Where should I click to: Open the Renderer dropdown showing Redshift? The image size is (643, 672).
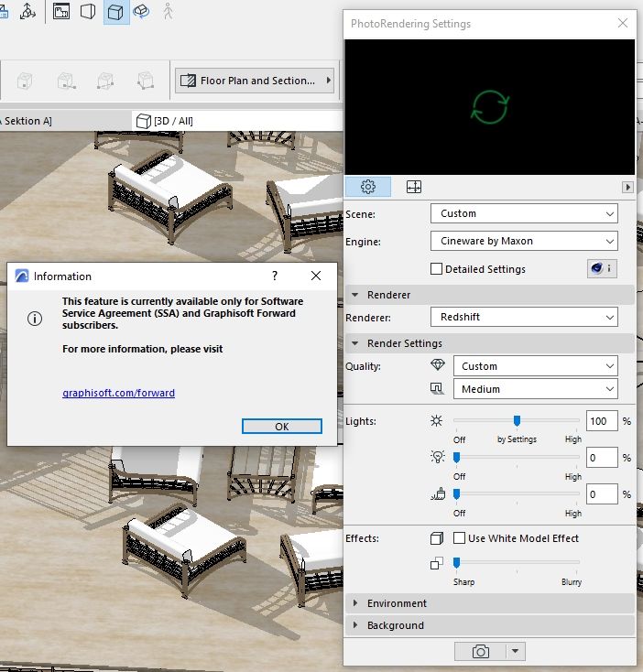pos(524,317)
